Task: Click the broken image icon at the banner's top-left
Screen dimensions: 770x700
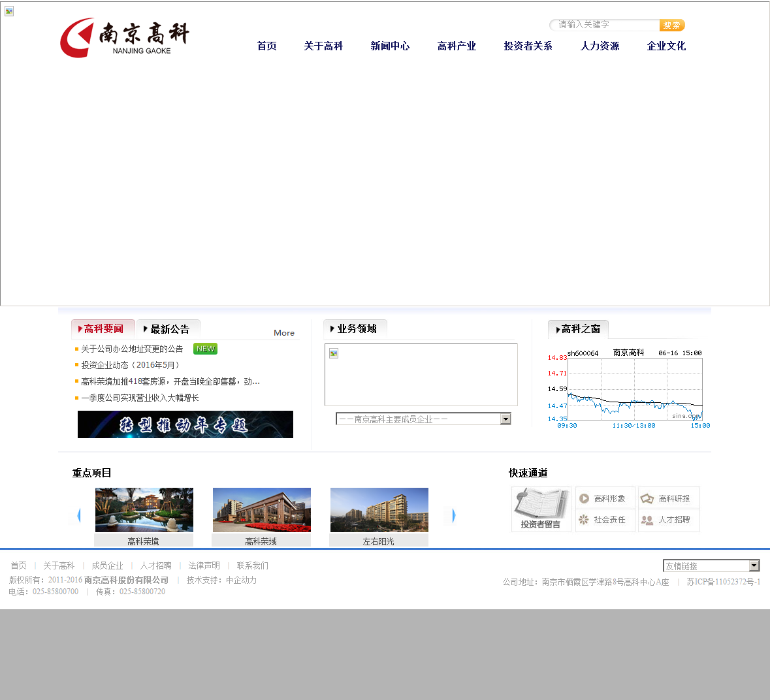Action: 9,11
